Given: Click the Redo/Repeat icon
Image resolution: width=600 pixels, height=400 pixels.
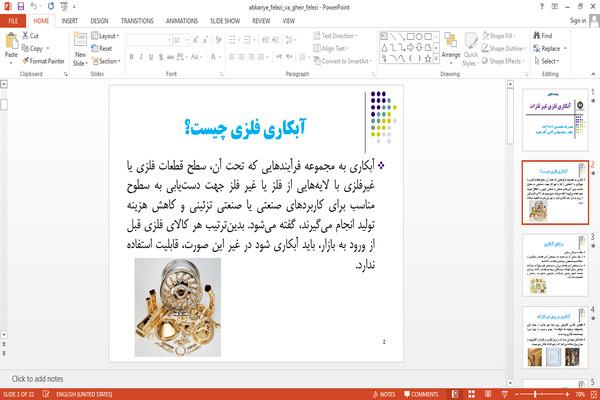Looking at the screenshot, I should pyautogui.click(x=51, y=6).
